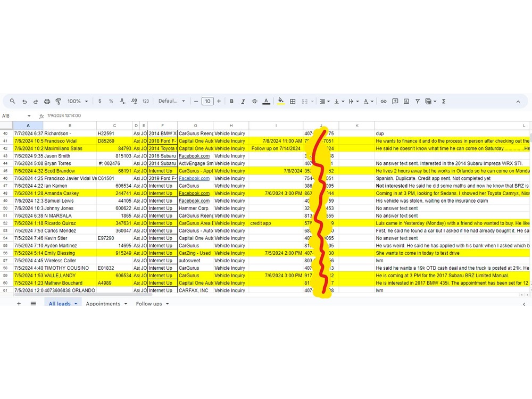532x399 pixels.
Task: Undo the last action
Action: [24, 101]
